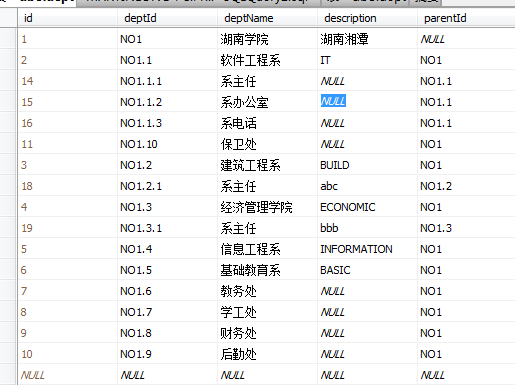Viewport: 515px width, 390px height.
Task: Click the deptName column header
Action: pos(267,18)
